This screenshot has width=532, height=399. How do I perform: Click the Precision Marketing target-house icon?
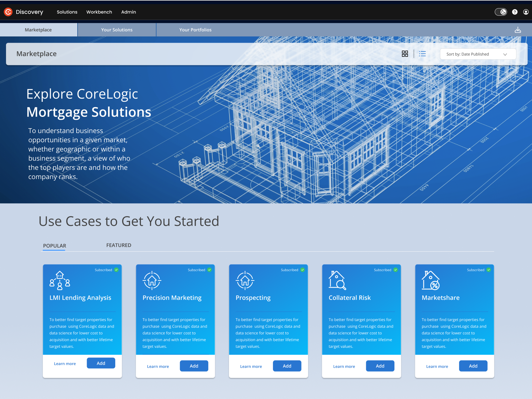[x=152, y=280]
